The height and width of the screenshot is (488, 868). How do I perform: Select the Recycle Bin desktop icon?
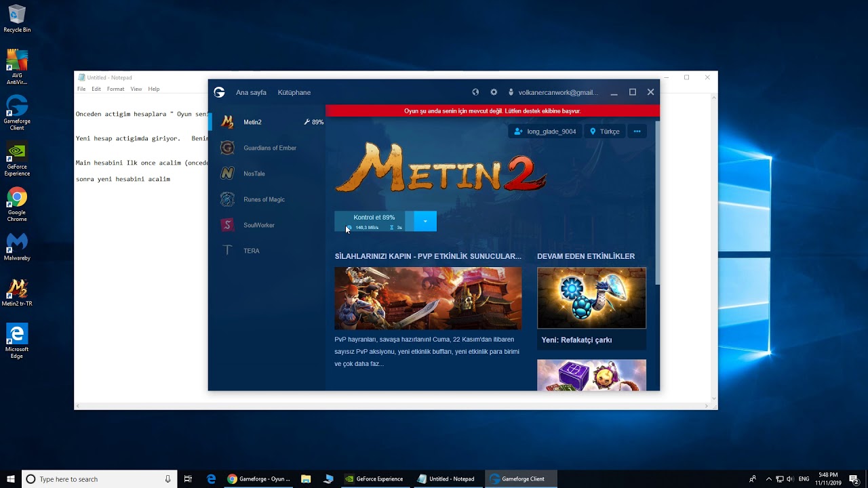tap(17, 19)
